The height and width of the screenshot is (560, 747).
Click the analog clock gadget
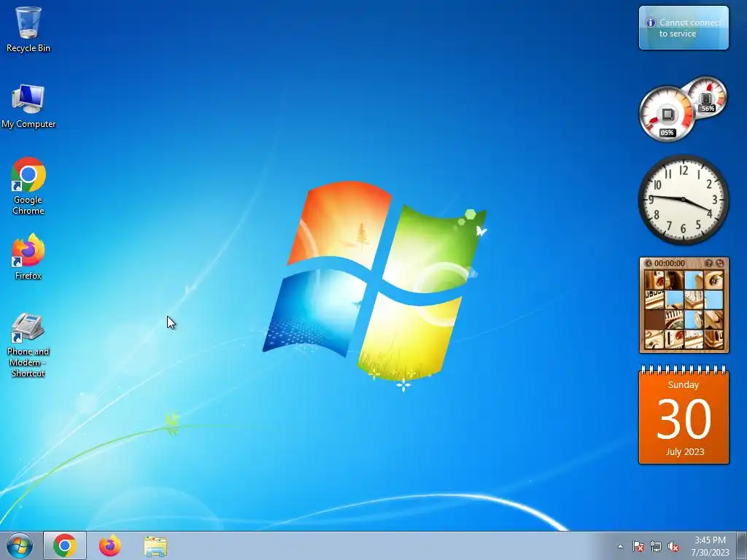684,200
